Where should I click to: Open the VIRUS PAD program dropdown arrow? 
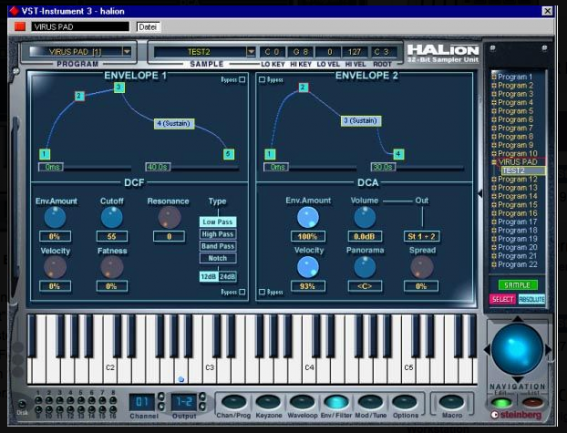pos(127,52)
